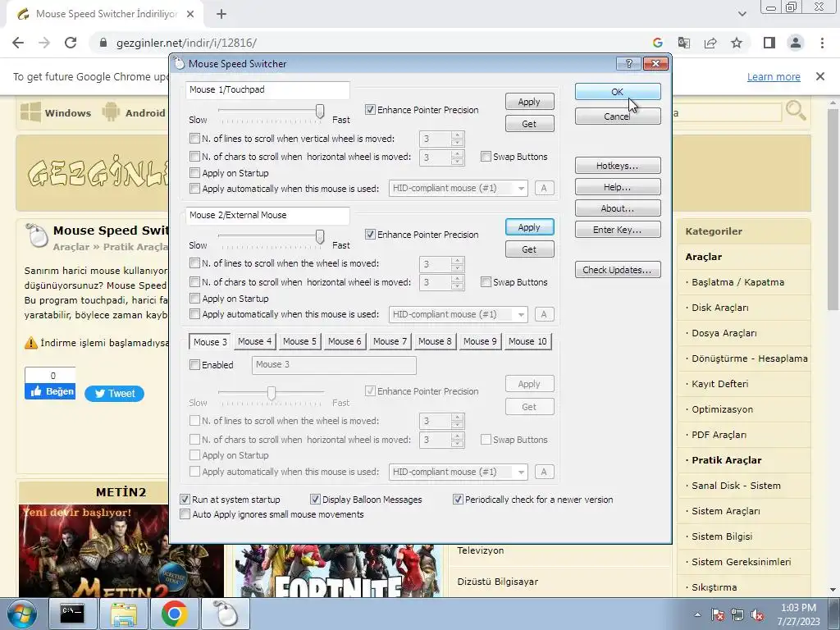The image size is (840, 630).
Task: Check Mouse 1 Swap Buttons
Action: click(486, 157)
